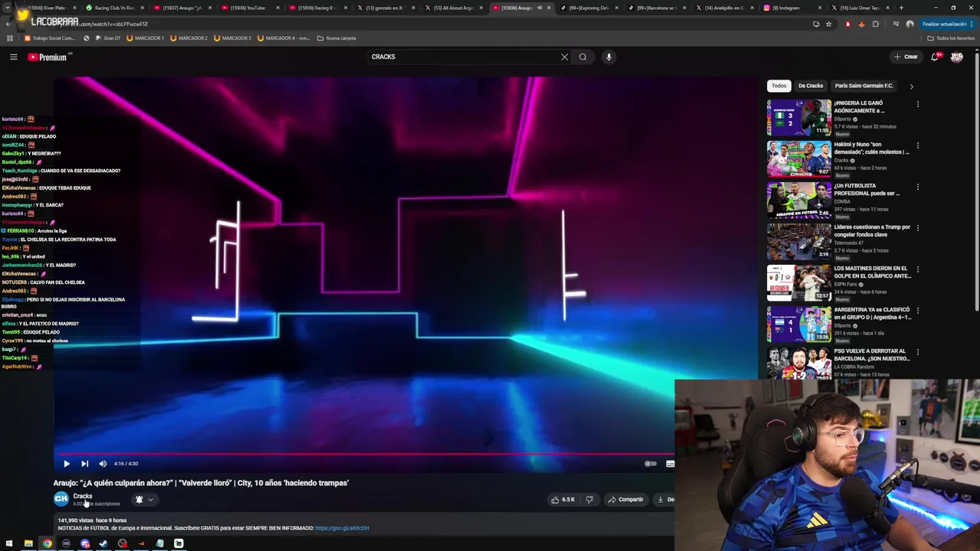Open options for Líderes cuestionan a Trump

917,228
